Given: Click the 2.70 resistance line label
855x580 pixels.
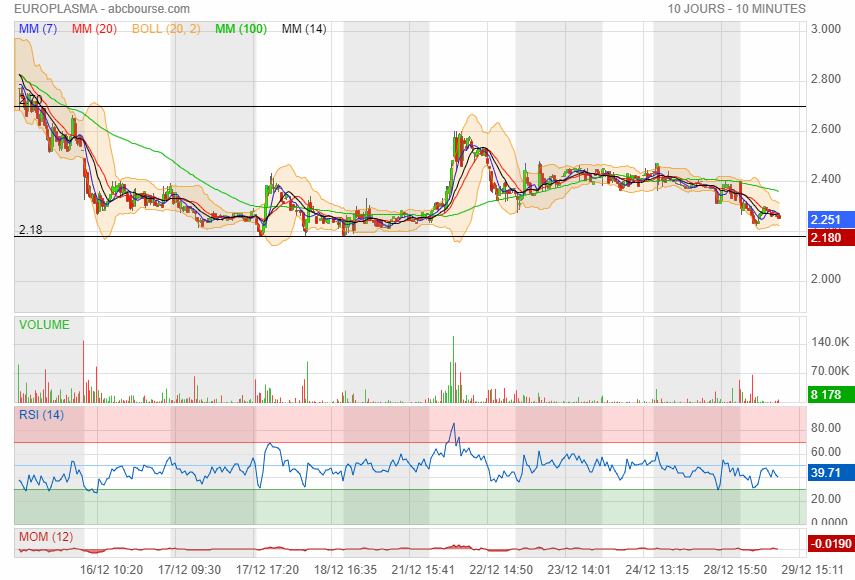Looking at the screenshot, I should (x=31, y=100).
